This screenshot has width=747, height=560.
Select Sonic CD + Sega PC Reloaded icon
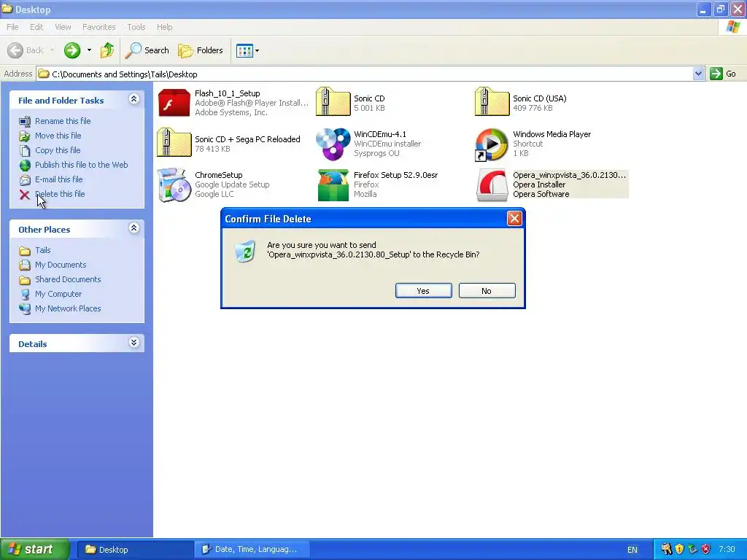coord(174,142)
